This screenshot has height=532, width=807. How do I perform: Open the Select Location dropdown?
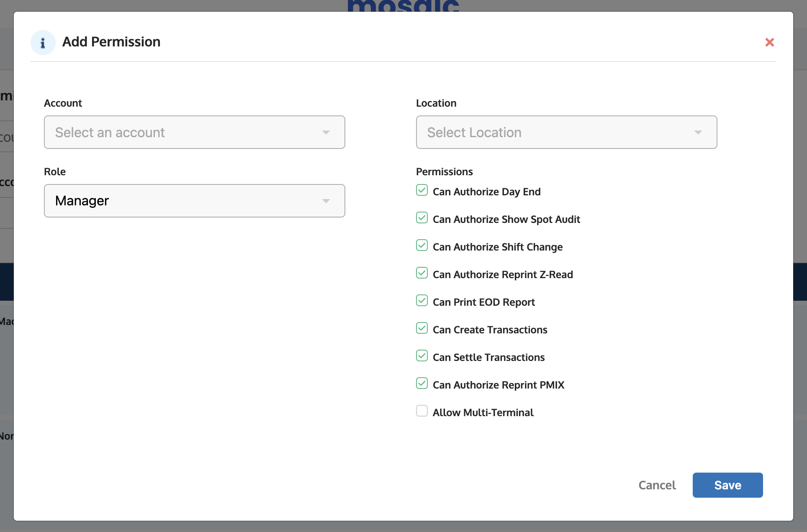pyautogui.click(x=566, y=132)
